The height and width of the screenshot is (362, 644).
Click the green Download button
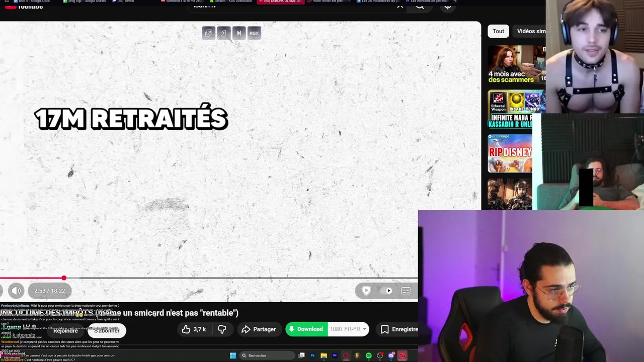[306, 329]
